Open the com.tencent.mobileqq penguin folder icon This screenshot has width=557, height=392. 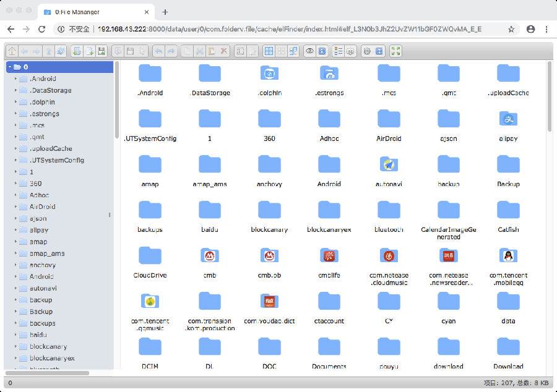pos(508,255)
